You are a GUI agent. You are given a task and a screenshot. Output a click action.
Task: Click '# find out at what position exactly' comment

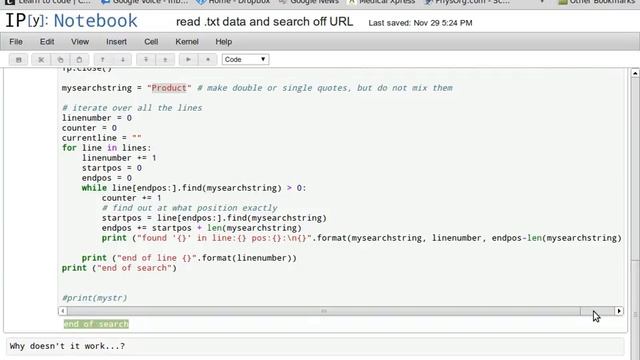(189, 208)
